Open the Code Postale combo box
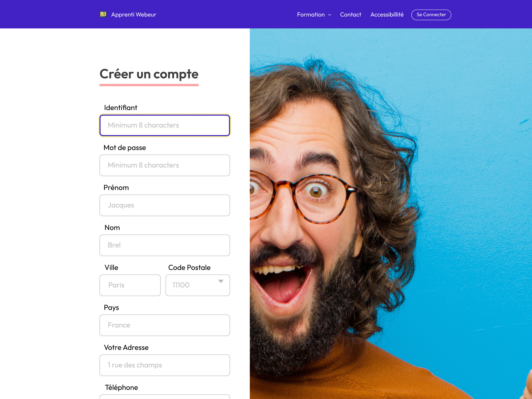The image size is (532, 399). [x=198, y=285]
